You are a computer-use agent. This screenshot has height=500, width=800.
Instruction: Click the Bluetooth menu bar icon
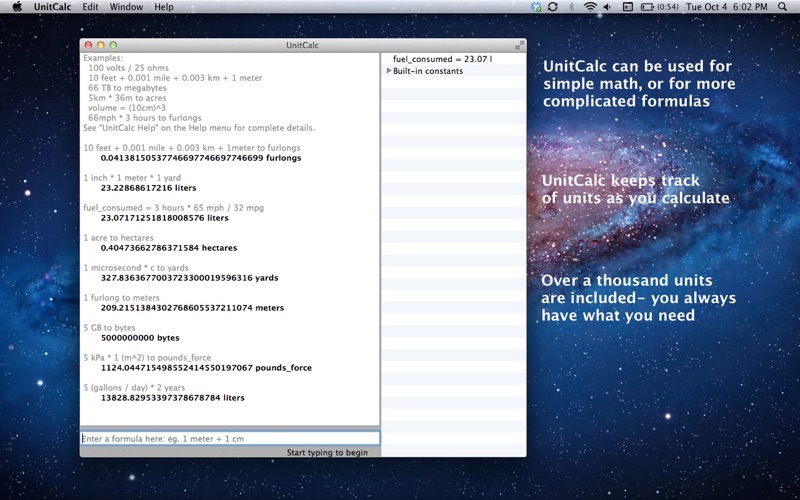571,7
